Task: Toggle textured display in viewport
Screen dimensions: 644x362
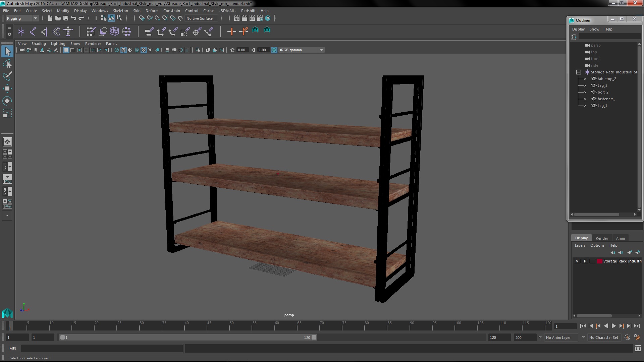Action: tap(144, 50)
